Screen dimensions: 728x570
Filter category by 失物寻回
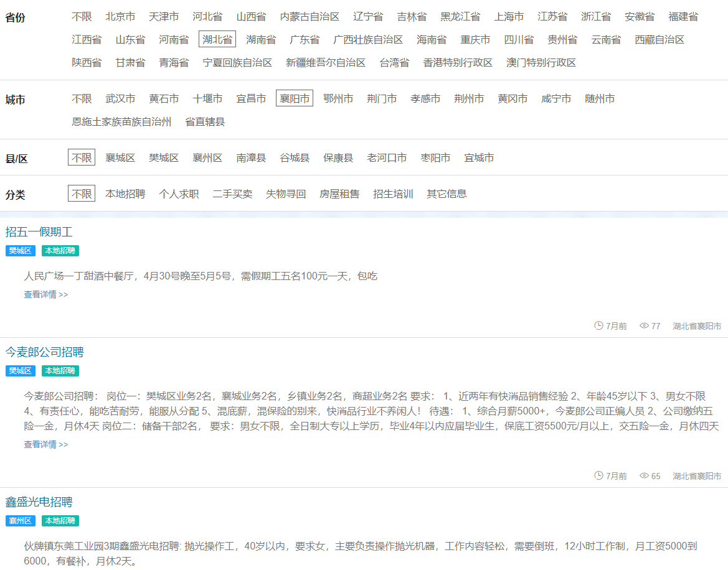click(286, 194)
